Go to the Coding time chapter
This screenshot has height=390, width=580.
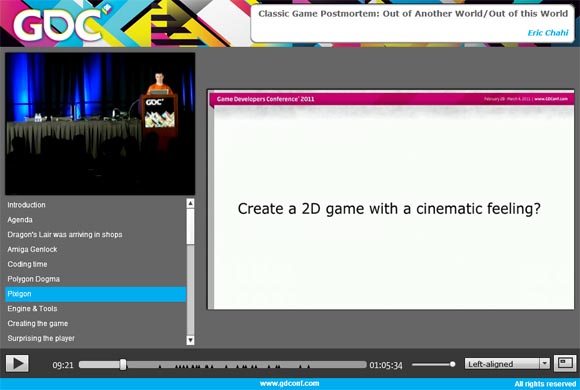click(x=27, y=264)
